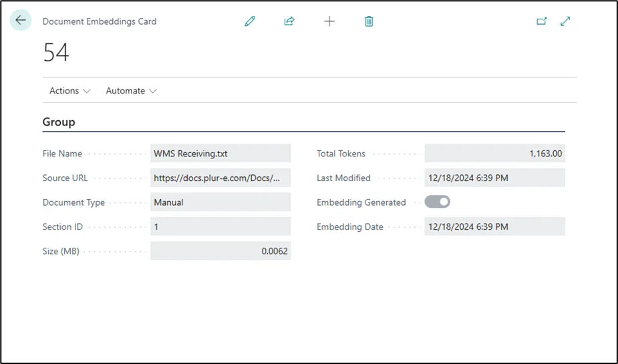Open the Automate menu

pos(131,91)
